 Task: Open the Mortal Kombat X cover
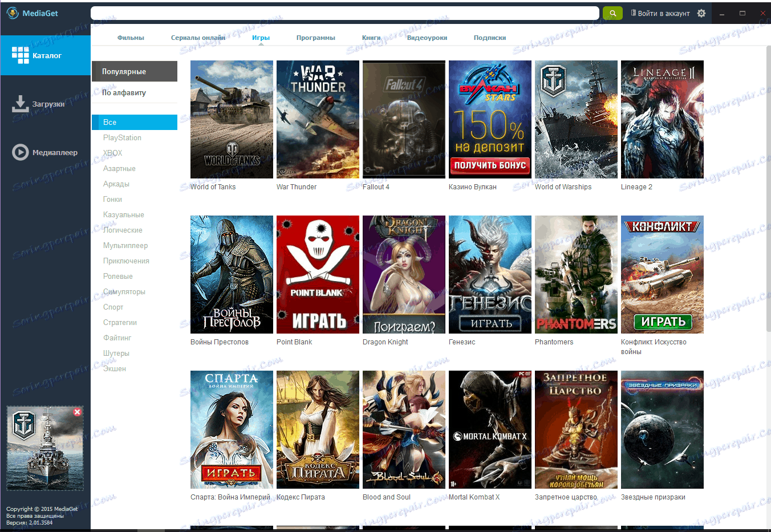[x=490, y=429]
